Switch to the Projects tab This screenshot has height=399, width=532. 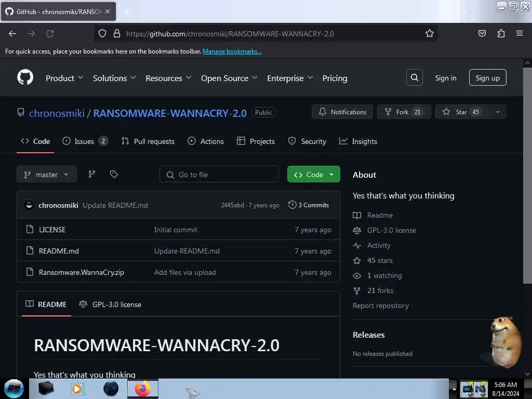pos(256,141)
